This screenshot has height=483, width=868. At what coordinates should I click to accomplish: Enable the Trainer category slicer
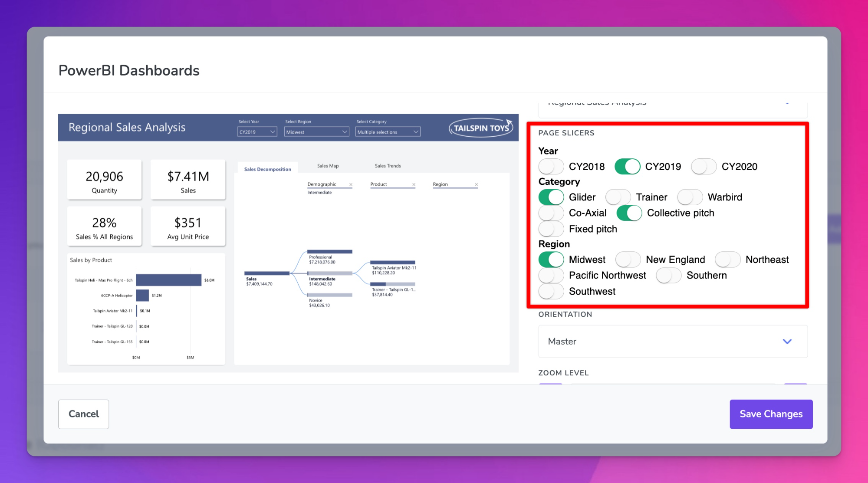618,197
